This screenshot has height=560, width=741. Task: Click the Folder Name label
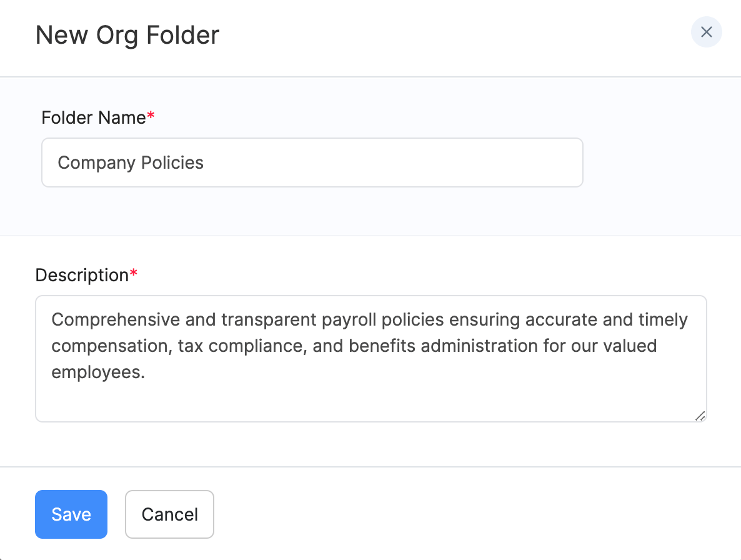[x=93, y=117]
